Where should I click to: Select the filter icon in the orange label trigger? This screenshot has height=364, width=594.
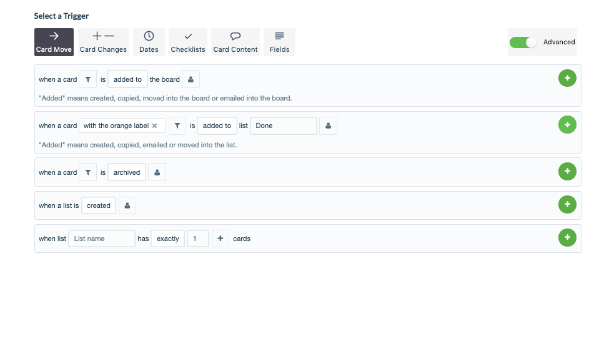click(177, 125)
